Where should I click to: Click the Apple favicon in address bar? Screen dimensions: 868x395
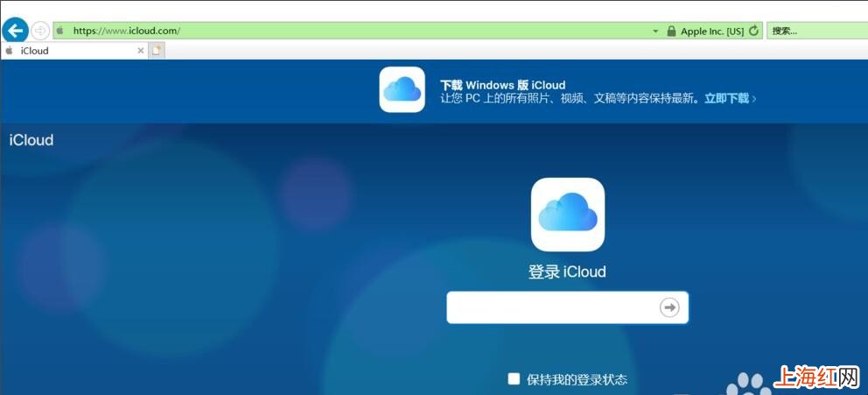pyautogui.click(x=59, y=31)
